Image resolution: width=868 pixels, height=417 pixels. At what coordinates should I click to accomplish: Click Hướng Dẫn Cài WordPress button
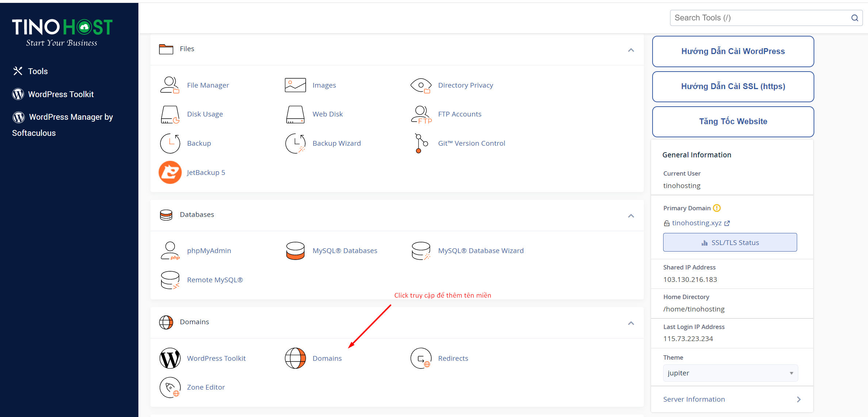733,51
